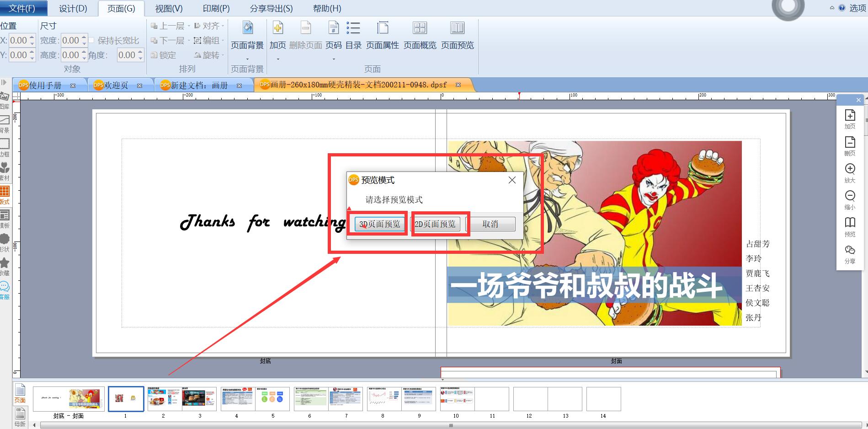Image resolution: width=868 pixels, height=429 pixels.
Task: Click 取消 to cancel the preview dialog
Action: [490, 224]
